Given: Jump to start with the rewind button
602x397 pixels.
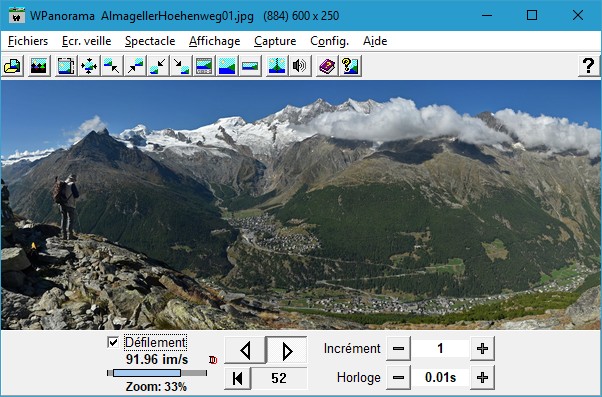Looking at the screenshot, I should 238,378.
